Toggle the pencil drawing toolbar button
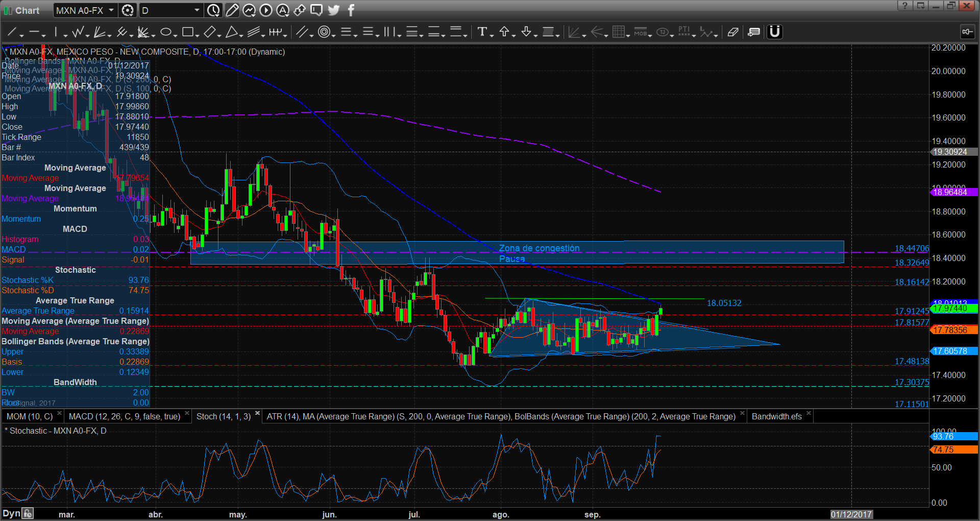The image size is (980, 521). (232, 10)
